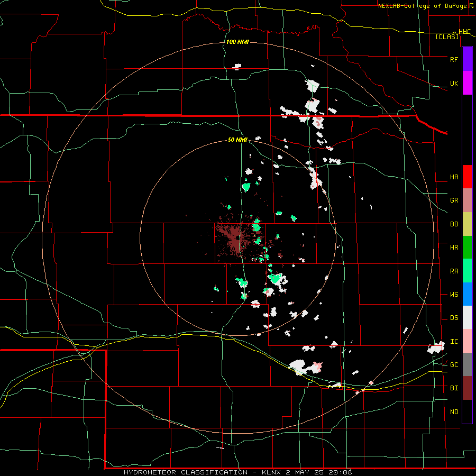The image size is (476, 476).
Task: Click the brown BI legend swatch
Action: click(x=467, y=388)
